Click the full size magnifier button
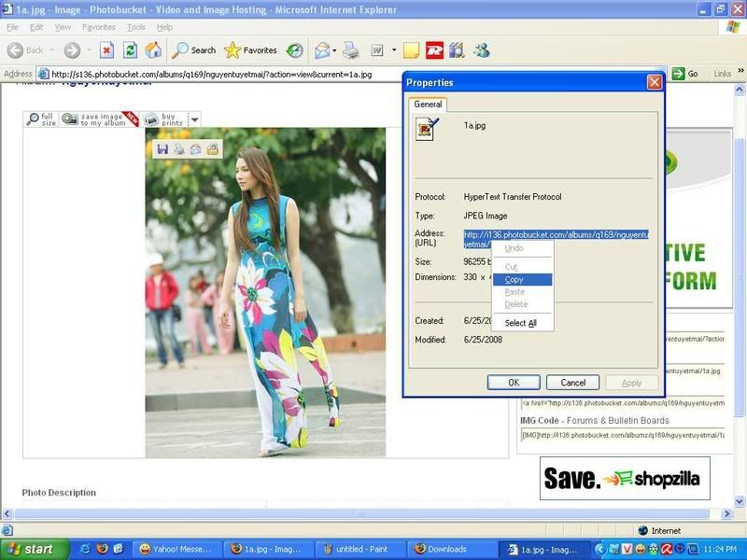Screen dimensions: 747x560 (x=41, y=119)
